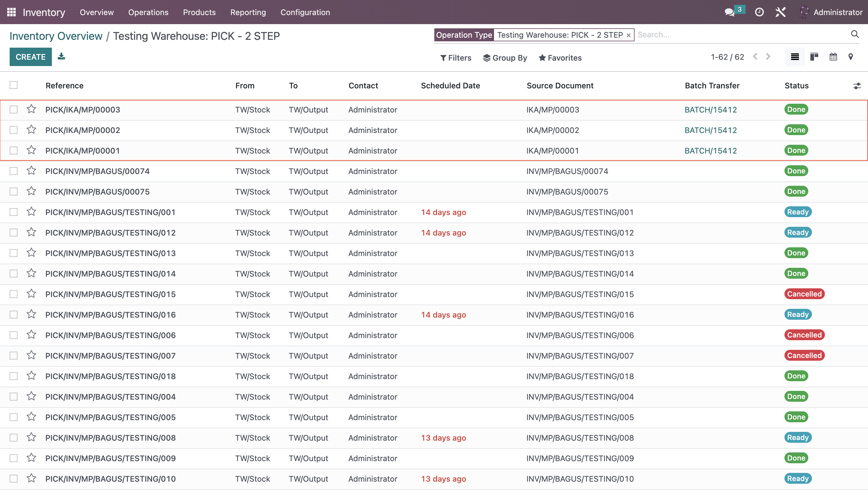Star the PICK/INV/MP/BAGUS/TESTING/015 row
Image resolution: width=868 pixels, height=491 pixels.
point(31,294)
